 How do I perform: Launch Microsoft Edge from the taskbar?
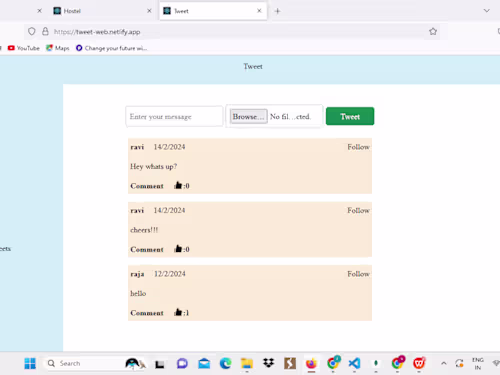coord(225,363)
